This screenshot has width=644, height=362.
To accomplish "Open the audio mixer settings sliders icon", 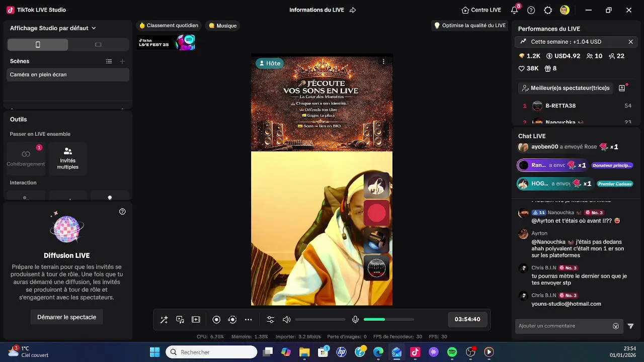I will coord(271,320).
